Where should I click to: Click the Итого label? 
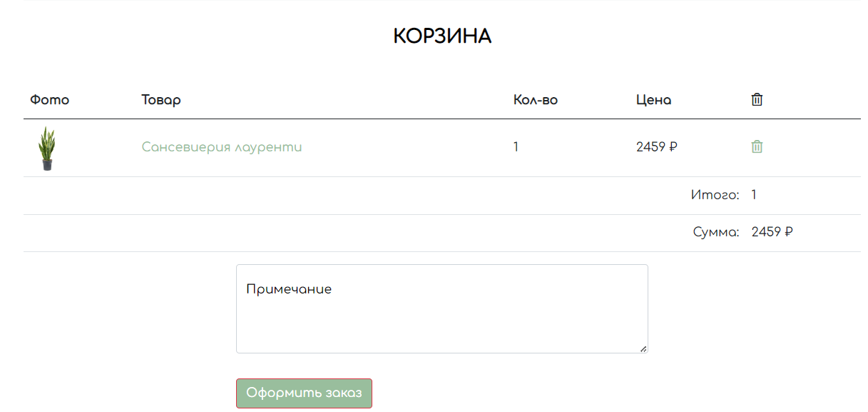click(715, 195)
